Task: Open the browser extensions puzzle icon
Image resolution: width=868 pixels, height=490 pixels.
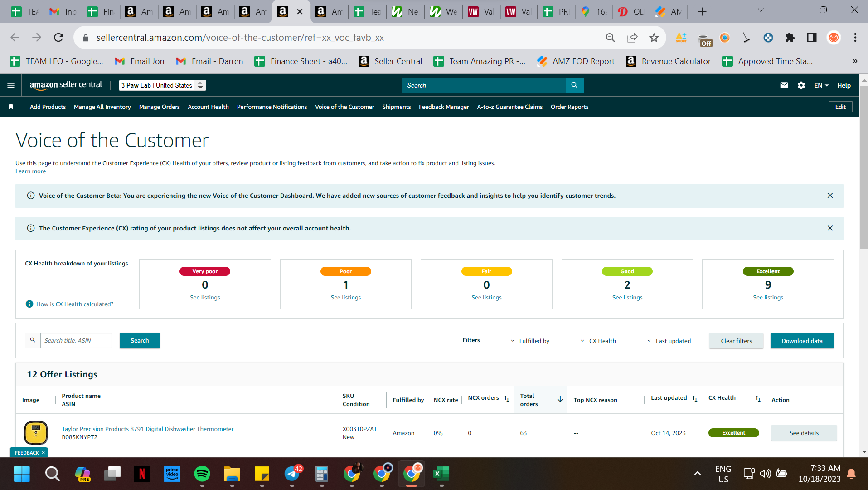Action: tap(790, 38)
